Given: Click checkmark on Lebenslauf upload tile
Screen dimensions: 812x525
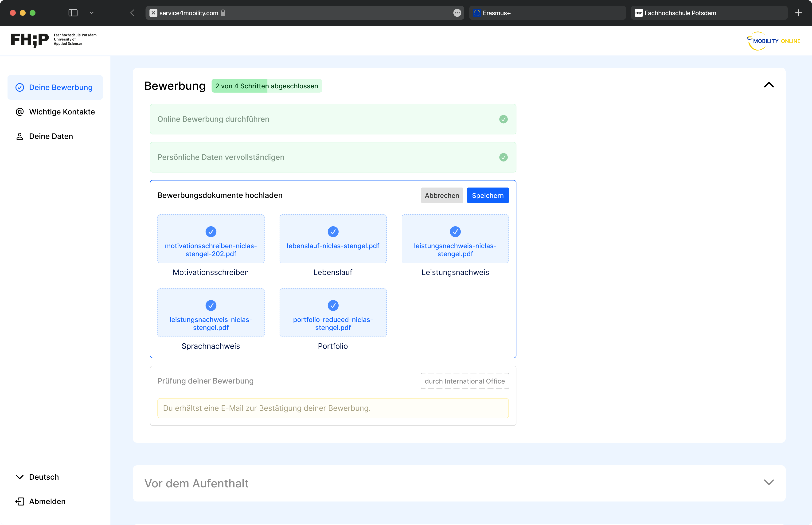Looking at the screenshot, I should [332, 232].
